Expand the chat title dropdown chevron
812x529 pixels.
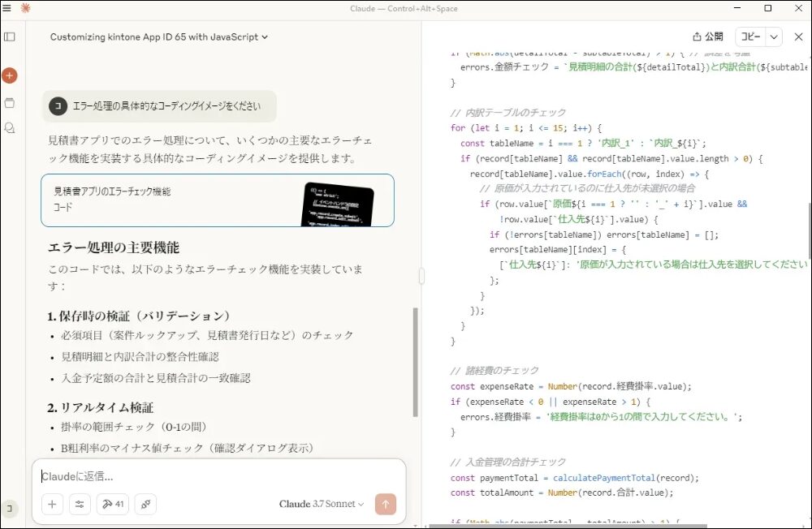(265, 37)
